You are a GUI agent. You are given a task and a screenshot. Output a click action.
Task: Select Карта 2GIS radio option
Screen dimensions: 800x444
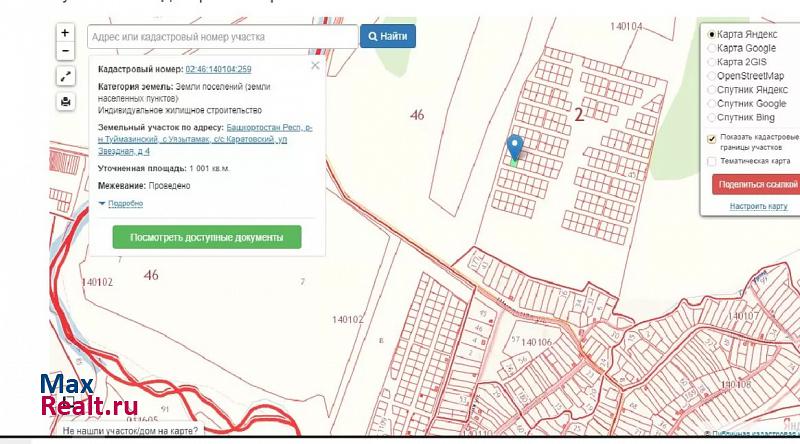pos(712,62)
